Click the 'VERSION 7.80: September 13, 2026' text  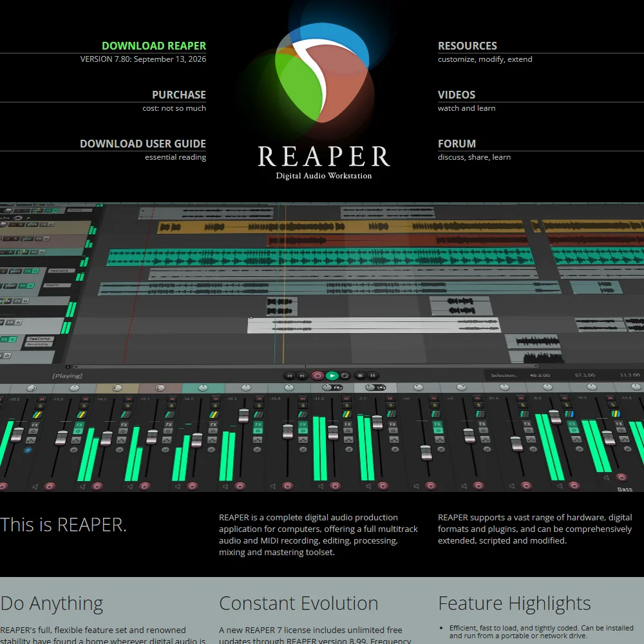tap(143, 59)
